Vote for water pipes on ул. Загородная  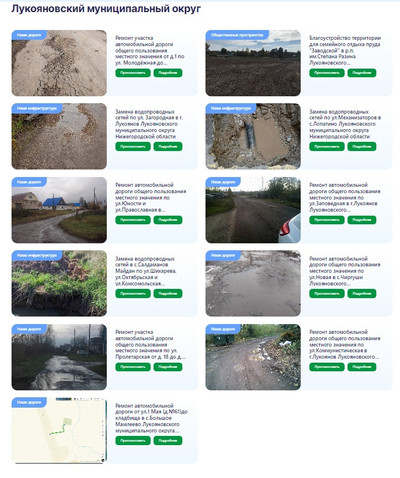[x=133, y=146]
